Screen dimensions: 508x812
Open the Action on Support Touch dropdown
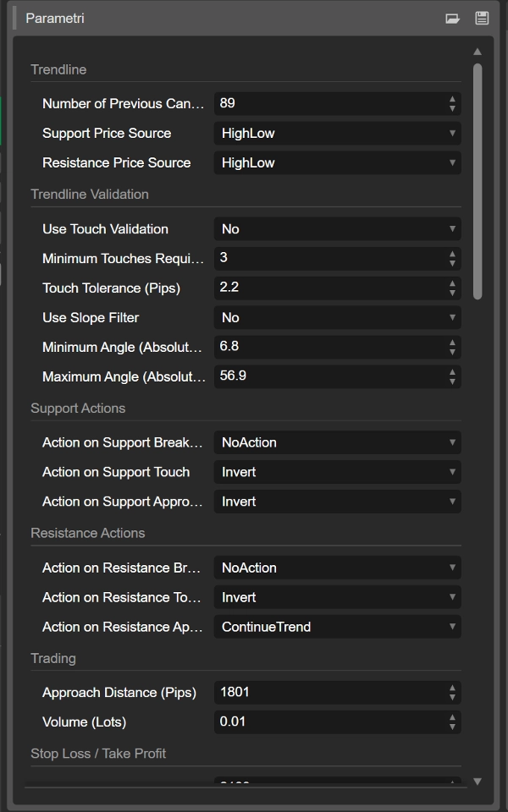(x=337, y=471)
